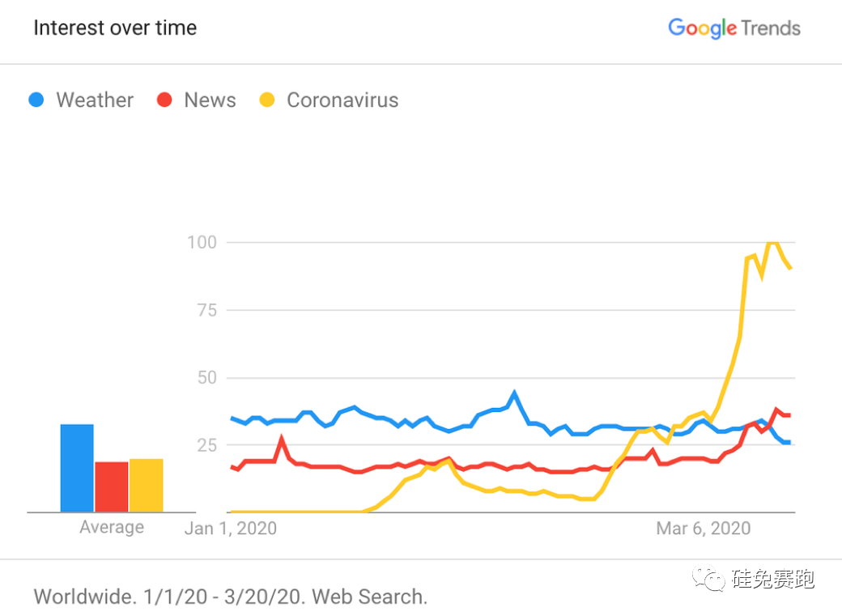Click the yellow Coronavirus legend dot
Screen dimensions: 842x616
[267, 100]
